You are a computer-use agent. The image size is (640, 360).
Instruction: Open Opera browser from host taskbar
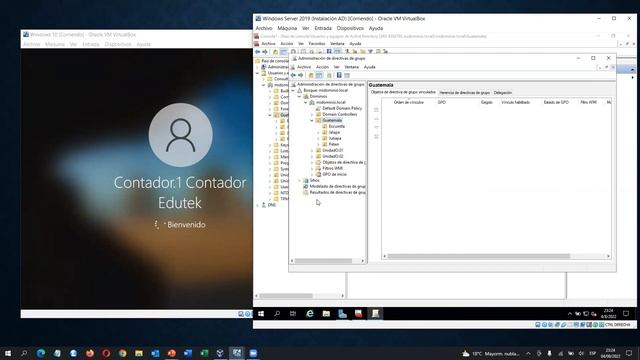[106, 353]
